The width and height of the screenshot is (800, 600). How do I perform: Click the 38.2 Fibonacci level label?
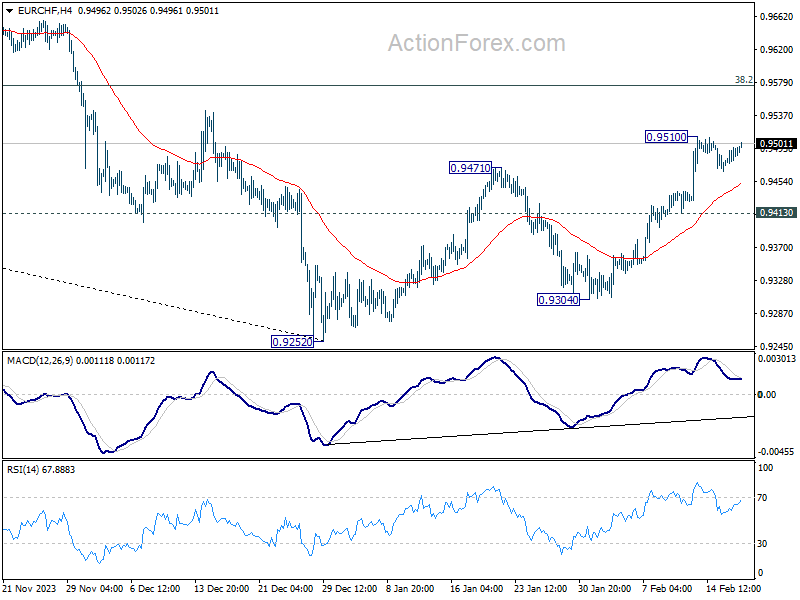click(x=743, y=80)
